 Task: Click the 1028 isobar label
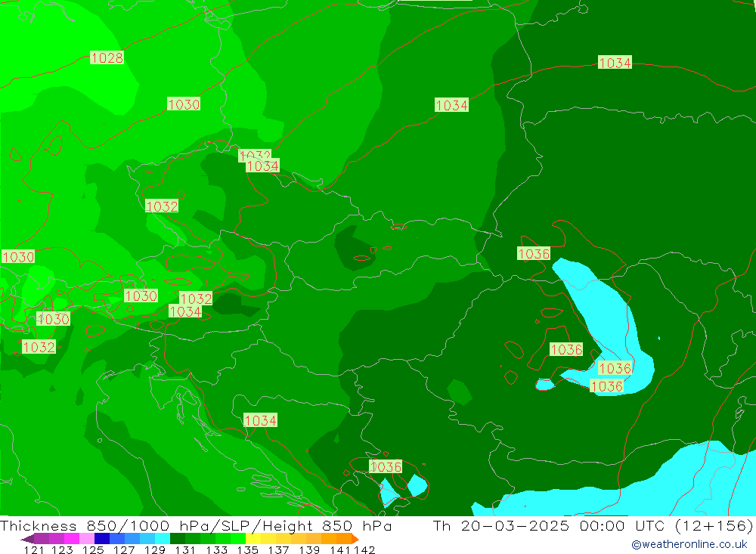pyautogui.click(x=107, y=58)
